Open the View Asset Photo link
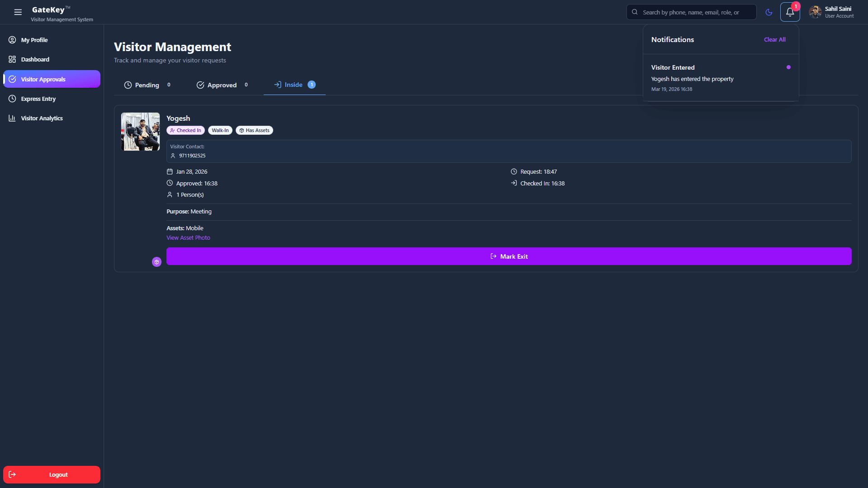The height and width of the screenshot is (488, 868). (188, 238)
